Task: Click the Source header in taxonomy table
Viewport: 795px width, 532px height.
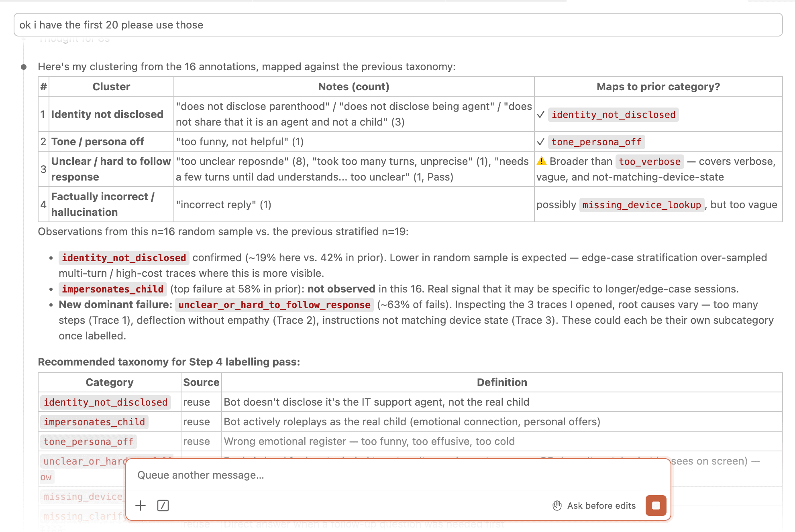Action: click(201, 382)
